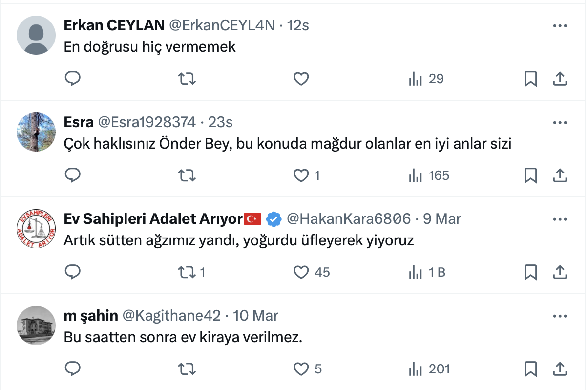Reply to Erkan CEYLAN's tweet
The height and width of the screenshot is (390, 588).
point(72,79)
